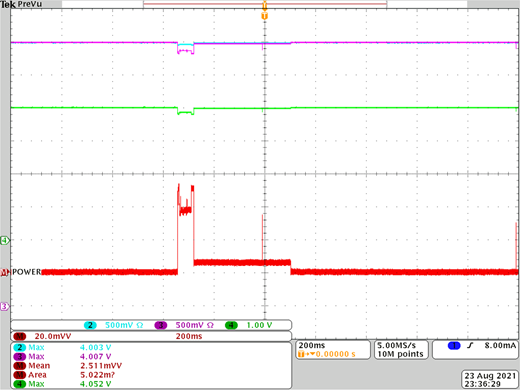520x390 pixels.
Task: Click the blue trigger source channel 1 badge
Action: click(x=454, y=345)
